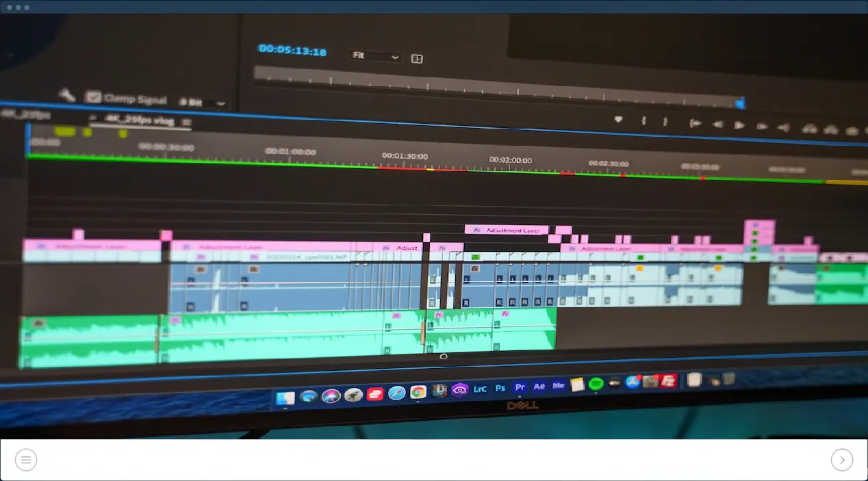Click the Mark In bracket icon
Image resolution: width=868 pixels, height=481 pixels.
(643, 121)
